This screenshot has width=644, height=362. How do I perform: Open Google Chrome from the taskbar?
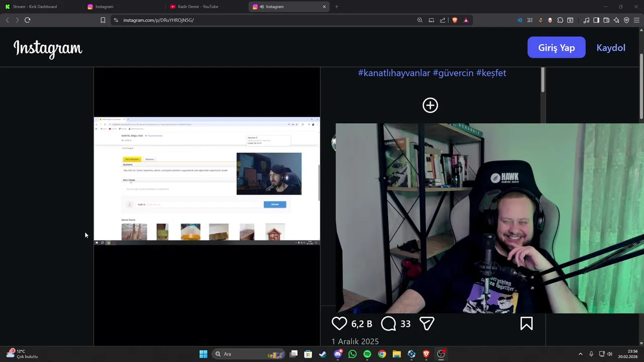[x=382, y=354]
